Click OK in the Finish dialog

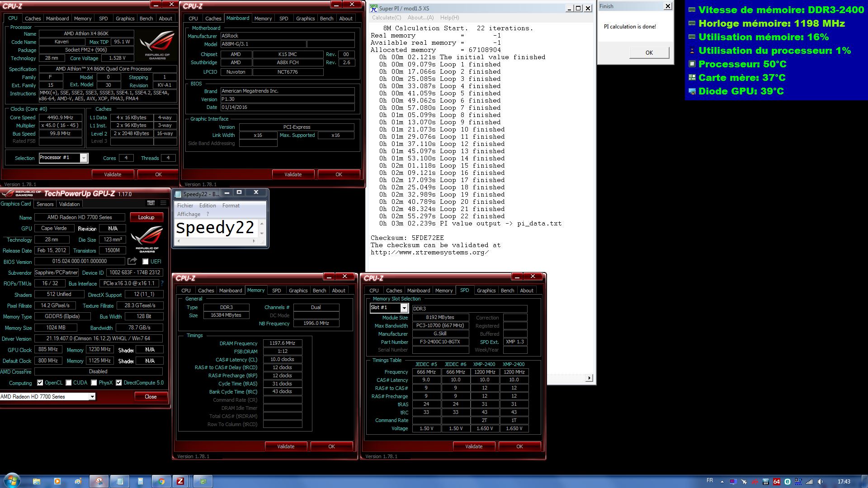tap(649, 53)
